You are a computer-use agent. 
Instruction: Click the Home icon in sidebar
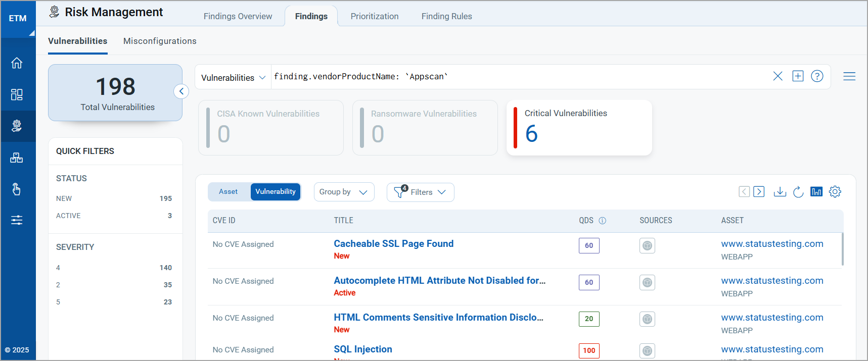pyautogui.click(x=17, y=63)
